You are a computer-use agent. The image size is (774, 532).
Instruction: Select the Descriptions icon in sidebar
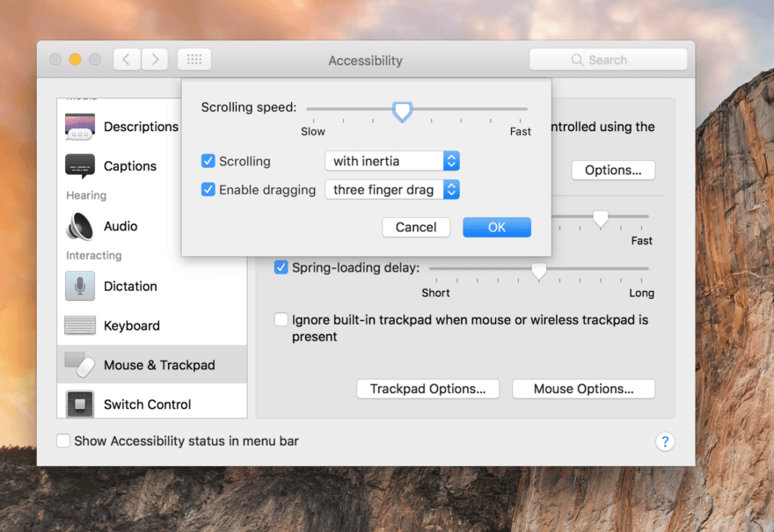coord(80,126)
